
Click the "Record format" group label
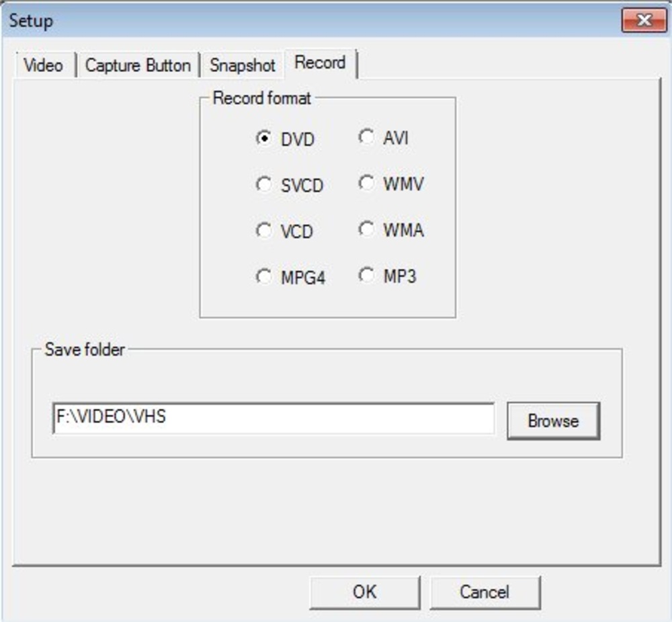tap(261, 98)
